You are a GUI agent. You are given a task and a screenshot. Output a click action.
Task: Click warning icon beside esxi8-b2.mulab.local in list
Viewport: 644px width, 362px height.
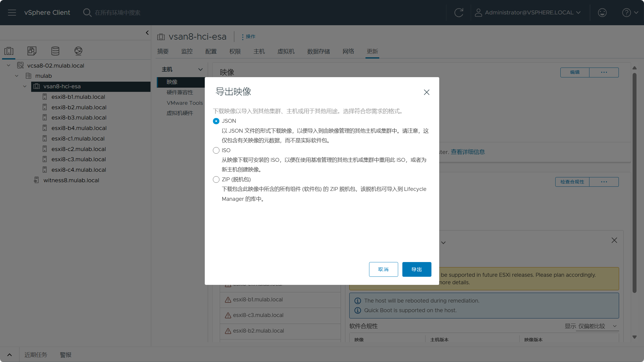(x=228, y=331)
